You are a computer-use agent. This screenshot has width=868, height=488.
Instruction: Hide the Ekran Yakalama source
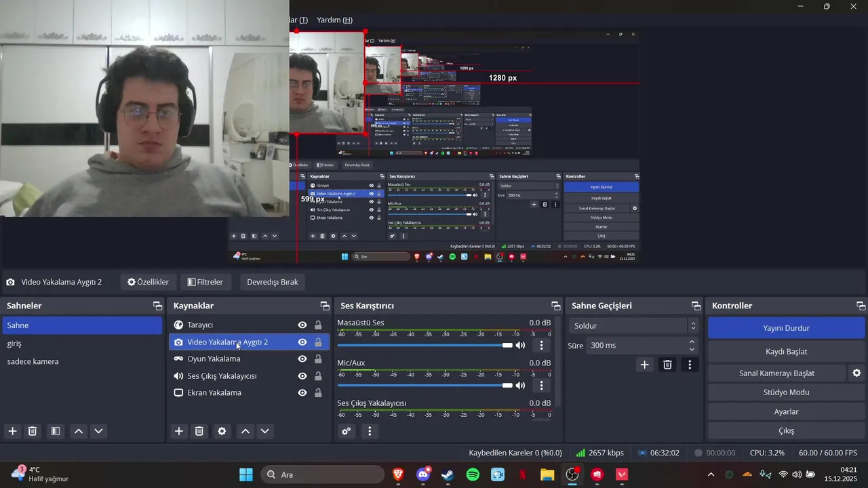302,392
